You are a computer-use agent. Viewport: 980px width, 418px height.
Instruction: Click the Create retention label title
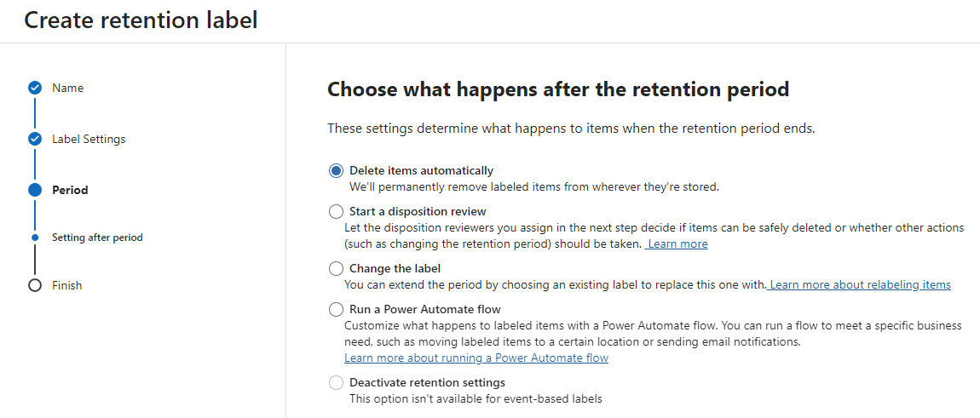[141, 20]
